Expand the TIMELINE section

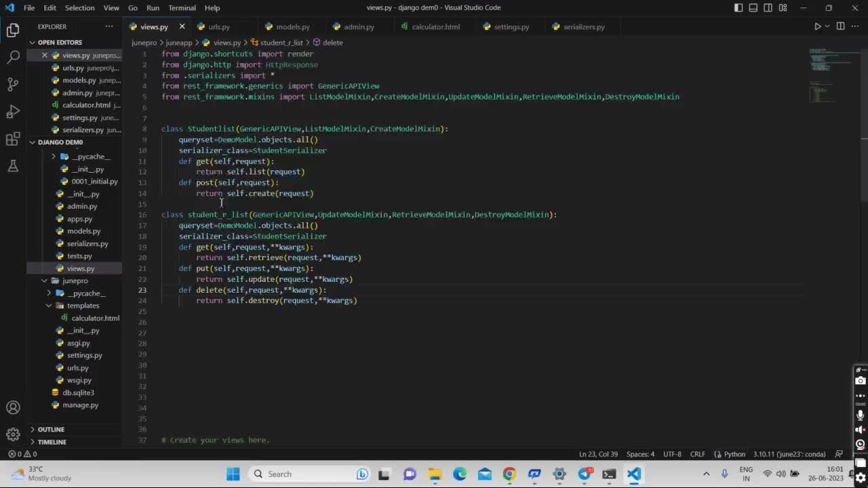tap(52, 442)
